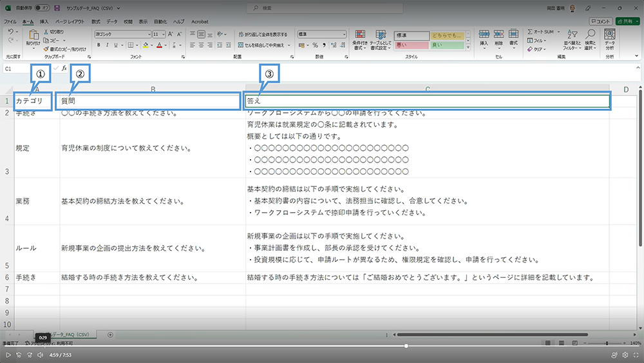The image size is (644, 363).
Task: Click the font color A icon
Action: 159,44
